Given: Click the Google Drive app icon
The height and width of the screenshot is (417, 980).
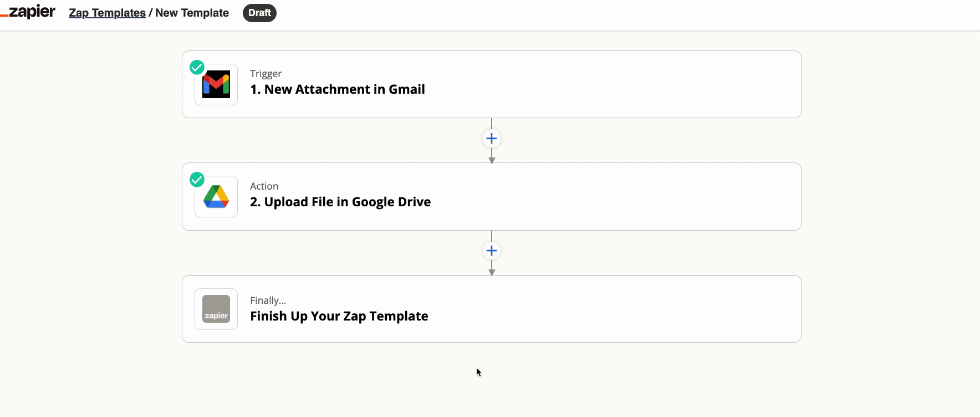Looking at the screenshot, I should pyautogui.click(x=216, y=197).
